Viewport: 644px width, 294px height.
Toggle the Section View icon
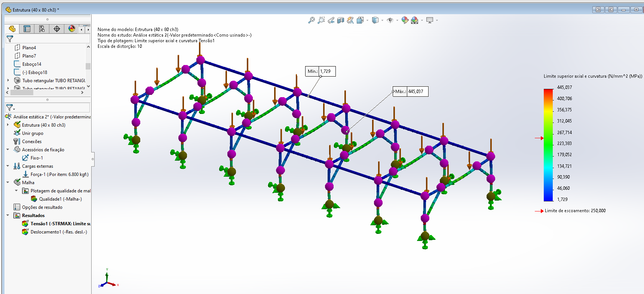click(x=341, y=20)
